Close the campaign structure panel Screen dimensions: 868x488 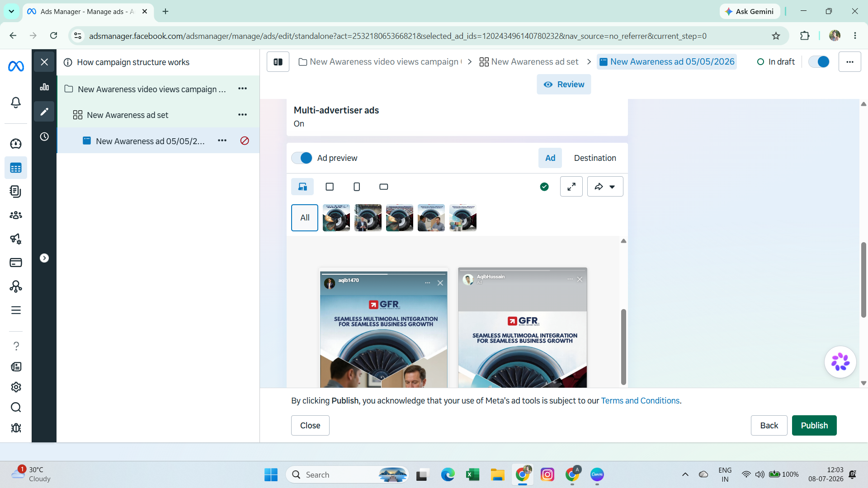(44, 62)
